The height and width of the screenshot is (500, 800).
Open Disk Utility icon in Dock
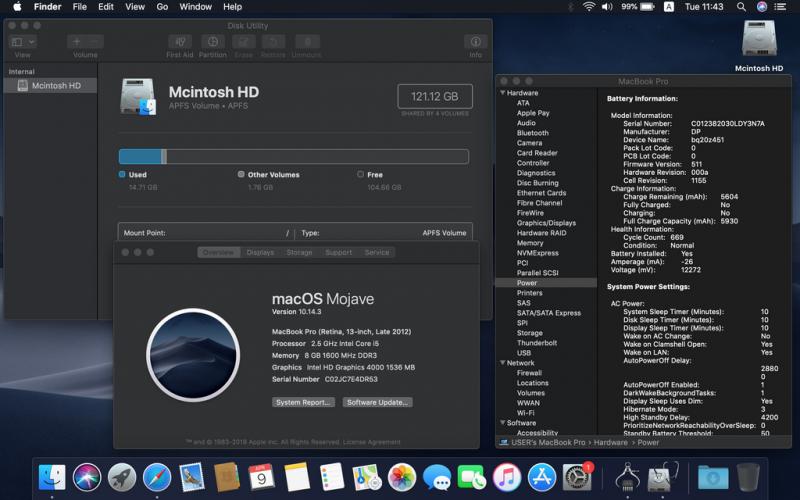pyautogui.click(x=662, y=478)
